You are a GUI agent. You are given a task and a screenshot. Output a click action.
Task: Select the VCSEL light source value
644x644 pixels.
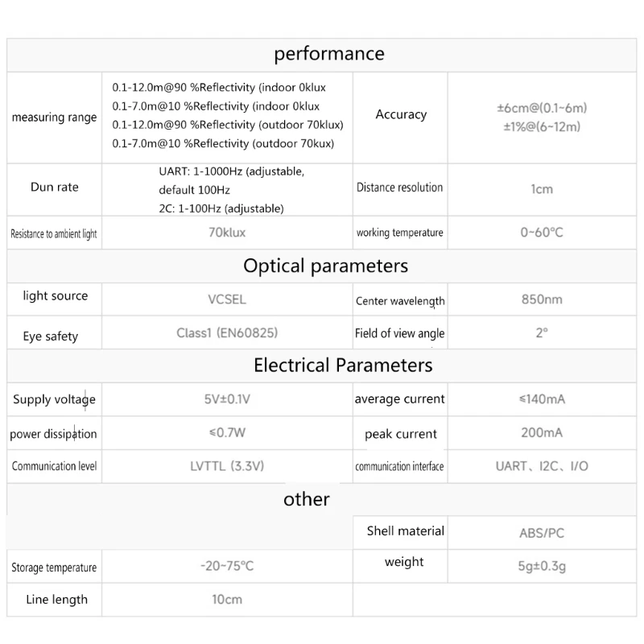[x=226, y=299]
